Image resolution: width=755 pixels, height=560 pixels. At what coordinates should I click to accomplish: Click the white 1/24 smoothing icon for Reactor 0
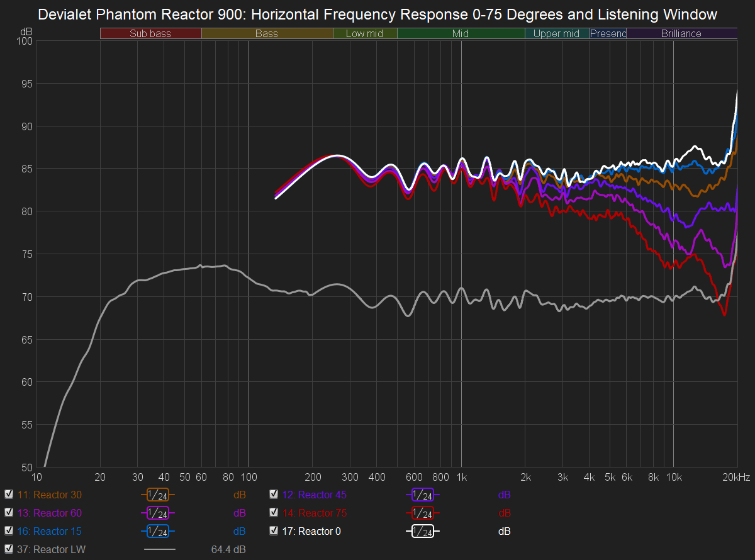(x=423, y=532)
